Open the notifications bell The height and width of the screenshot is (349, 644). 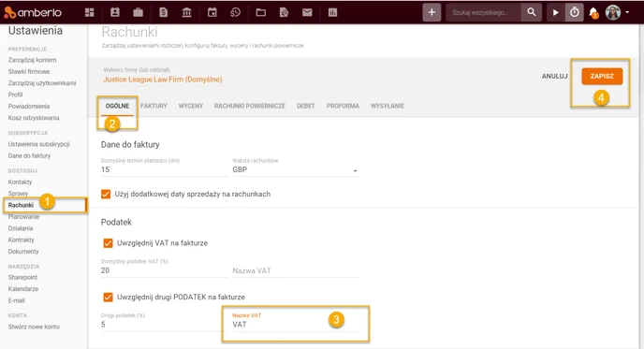(593, 13)
